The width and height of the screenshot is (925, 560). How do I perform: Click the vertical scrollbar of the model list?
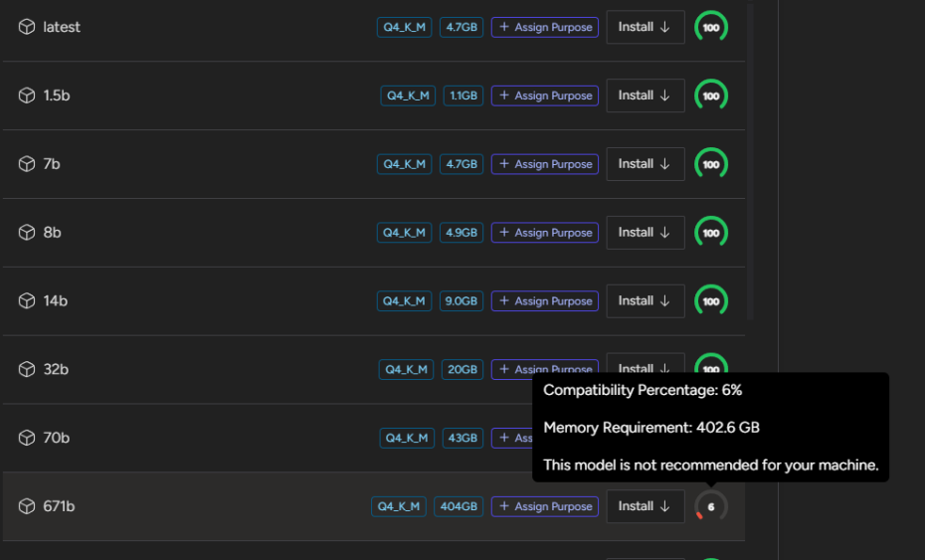pos(750,162)
